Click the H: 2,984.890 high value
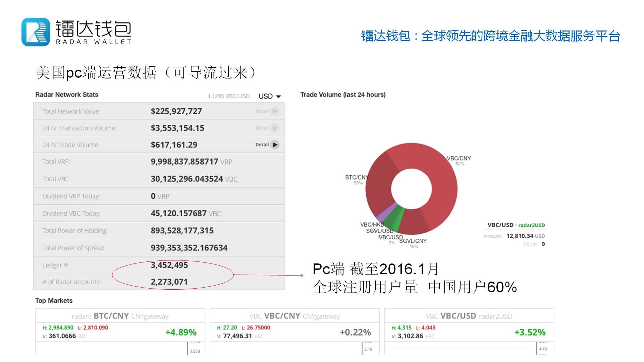 click(58, 327)
